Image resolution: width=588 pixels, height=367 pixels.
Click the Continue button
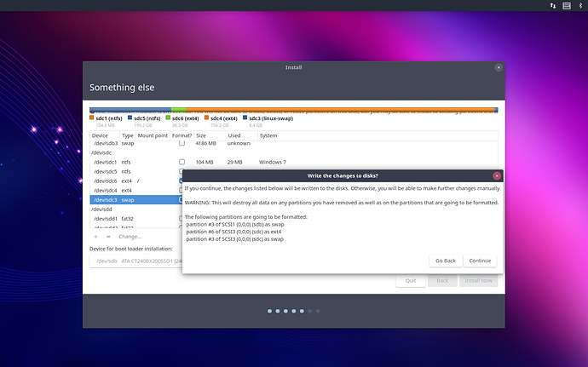tap(480, 261)
